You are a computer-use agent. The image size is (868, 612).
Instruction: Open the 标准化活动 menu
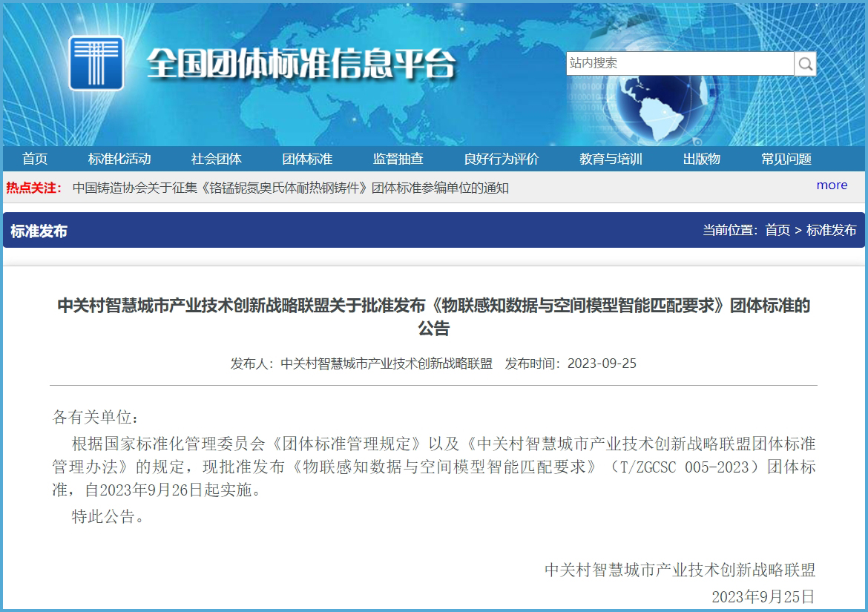(x=119, y=159)
